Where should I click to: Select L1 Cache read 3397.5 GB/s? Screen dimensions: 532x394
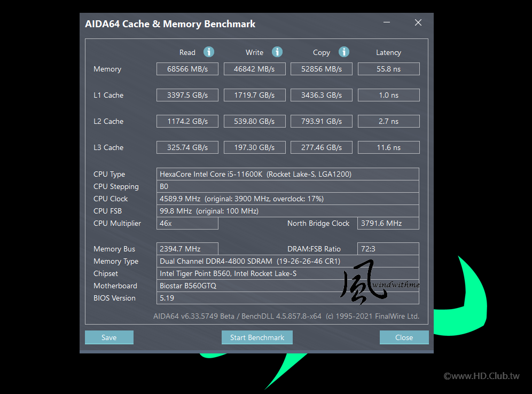[187, 95]
